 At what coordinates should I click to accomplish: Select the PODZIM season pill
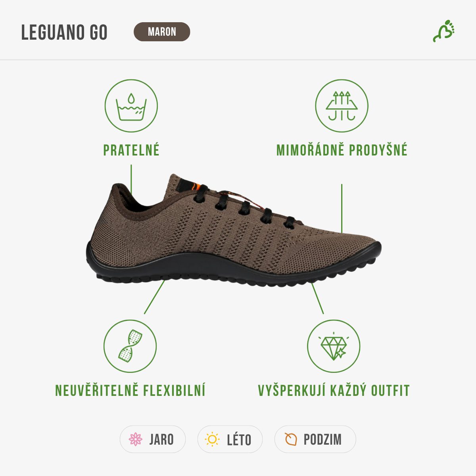coord(315,439)
